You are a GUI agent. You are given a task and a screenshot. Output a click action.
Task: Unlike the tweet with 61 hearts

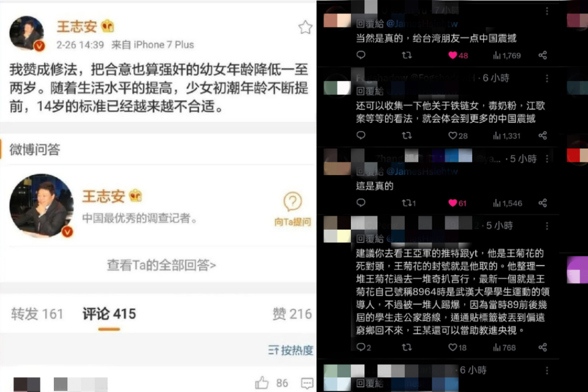point(457,203)
